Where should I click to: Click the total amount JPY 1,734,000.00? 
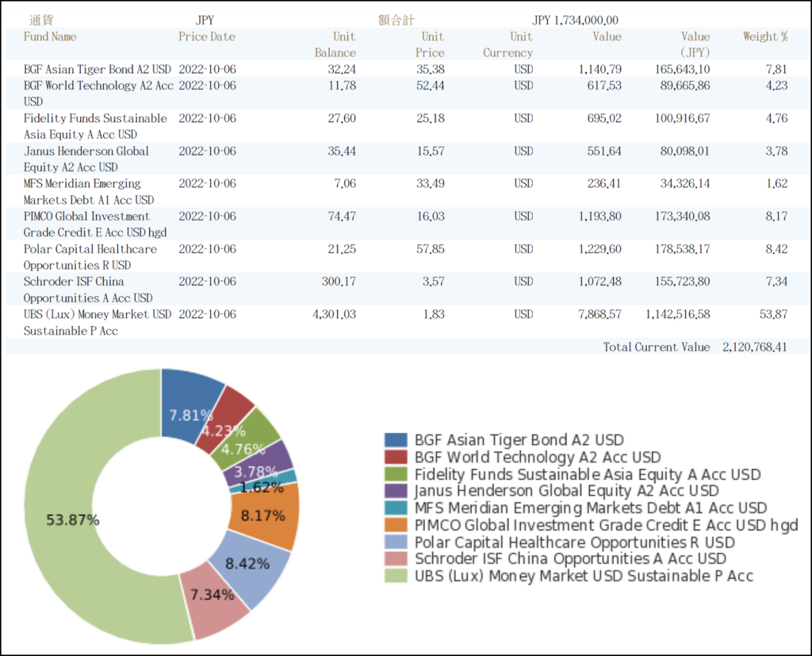pos(575,20)
